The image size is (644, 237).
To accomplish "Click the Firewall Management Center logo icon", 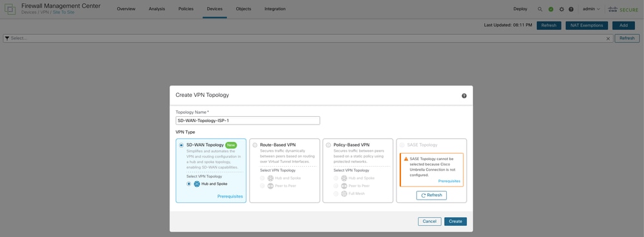I will point(10,9).
